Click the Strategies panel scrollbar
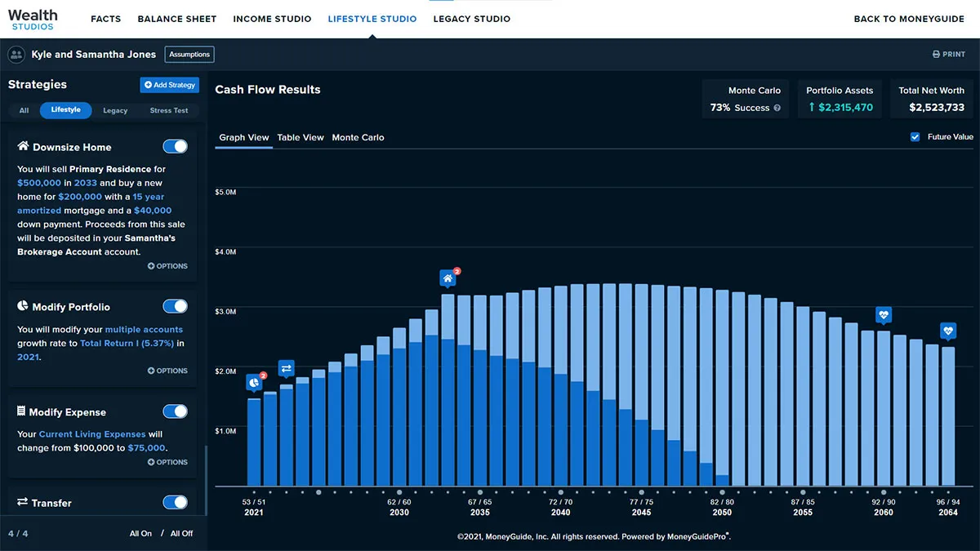980x551 pixels. point(206,480)
